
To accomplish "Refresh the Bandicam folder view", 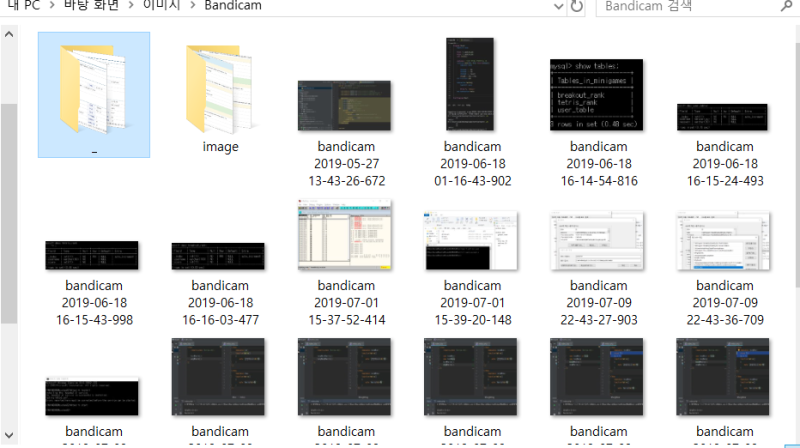I will point(577,7).
